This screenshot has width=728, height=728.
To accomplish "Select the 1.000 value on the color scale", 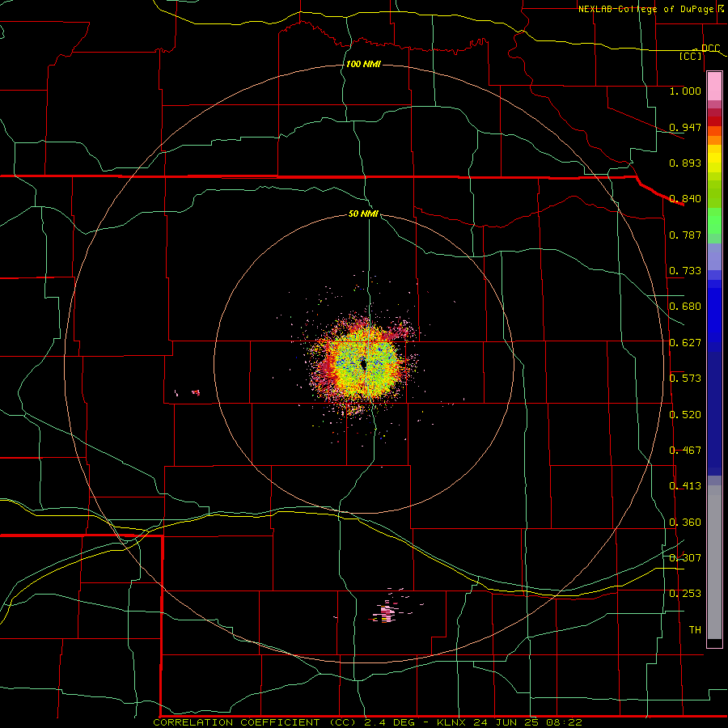I will tap(685, 91).
